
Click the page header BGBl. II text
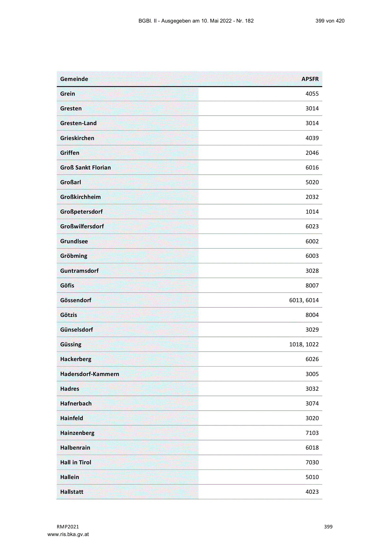point(196,21)
